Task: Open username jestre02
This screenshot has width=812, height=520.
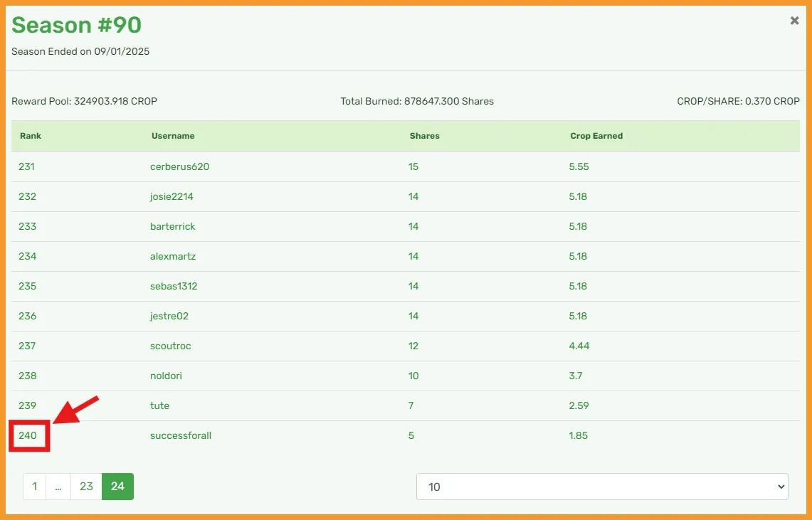Action: (169, 316)
